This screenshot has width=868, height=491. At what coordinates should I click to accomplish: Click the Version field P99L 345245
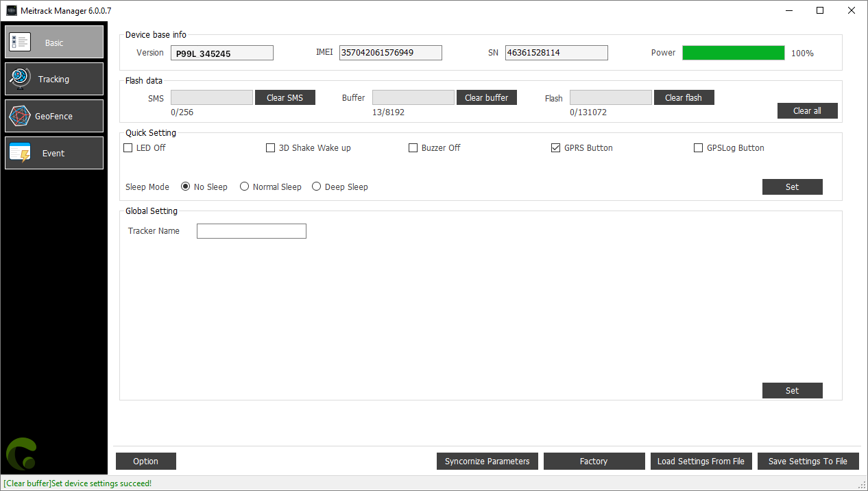[x=222, y=53]
